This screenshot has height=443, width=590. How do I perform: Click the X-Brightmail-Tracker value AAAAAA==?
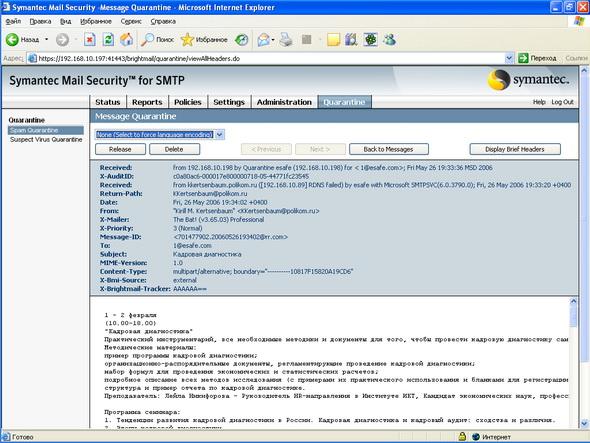[x=190, y=289]
